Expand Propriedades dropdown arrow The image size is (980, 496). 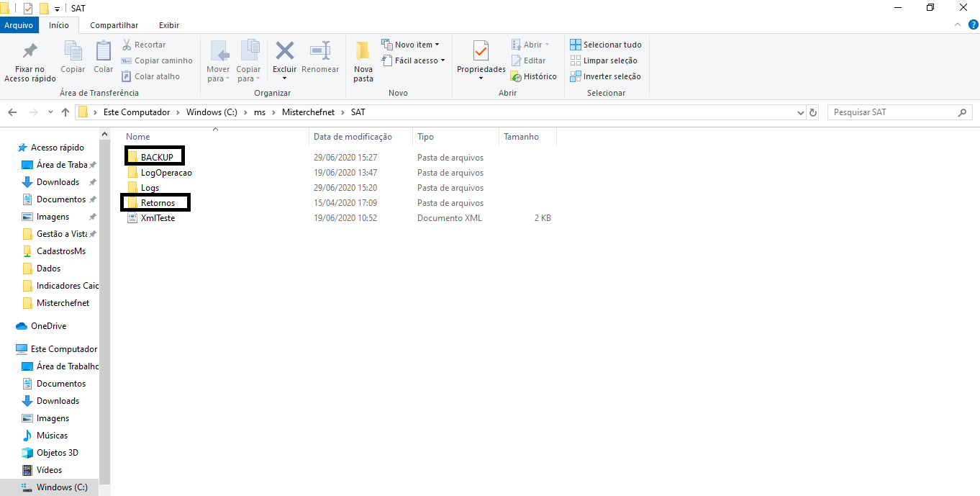click(481, 78)
